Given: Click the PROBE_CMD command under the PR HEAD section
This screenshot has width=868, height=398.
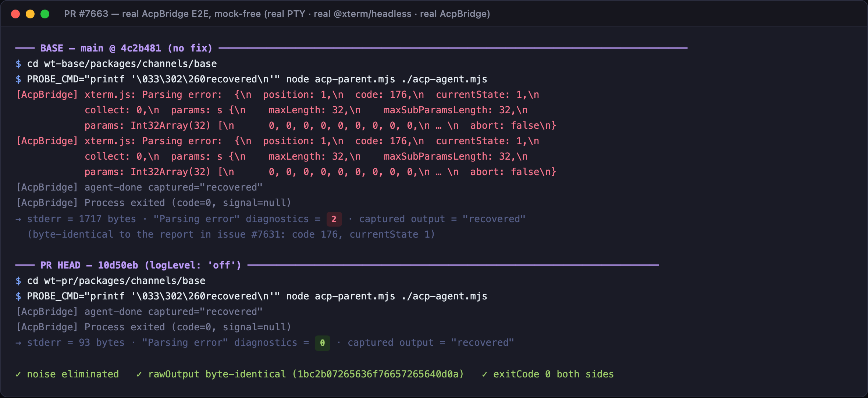Looking at the screenshot, I should point(257,296).
